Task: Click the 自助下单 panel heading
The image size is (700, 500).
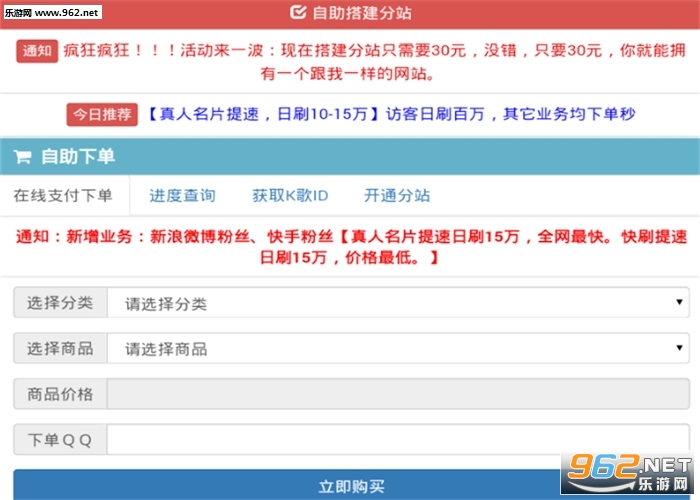Action: pos(78,157)
